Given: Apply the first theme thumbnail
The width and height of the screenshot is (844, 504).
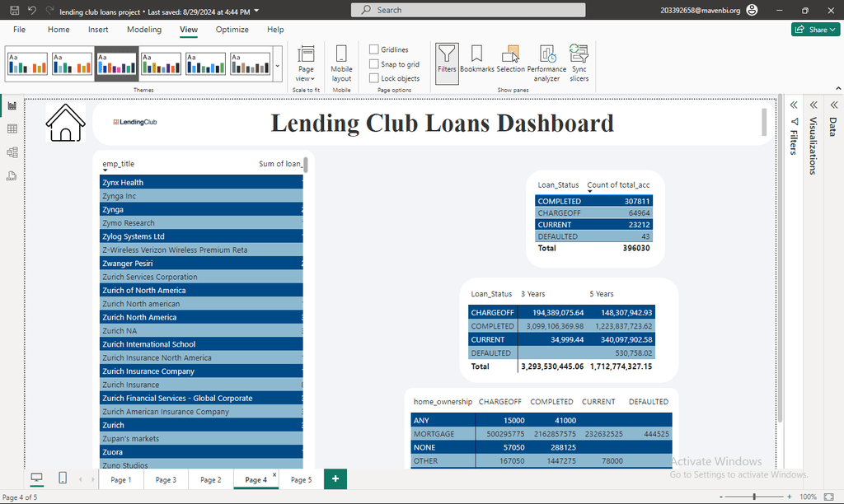Looking at the screenshot, I should click(x=27, y=64).
